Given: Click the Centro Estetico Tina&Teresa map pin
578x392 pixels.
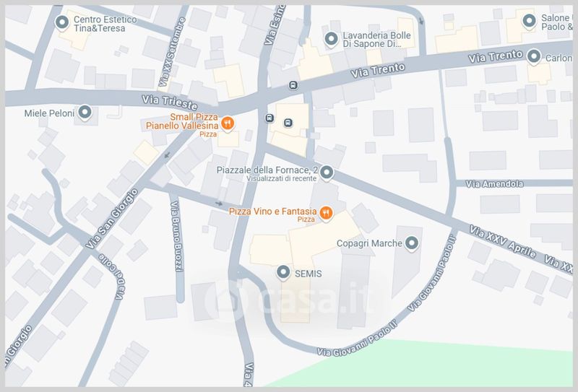Looking at the screenshot, I should click(62, 22).
